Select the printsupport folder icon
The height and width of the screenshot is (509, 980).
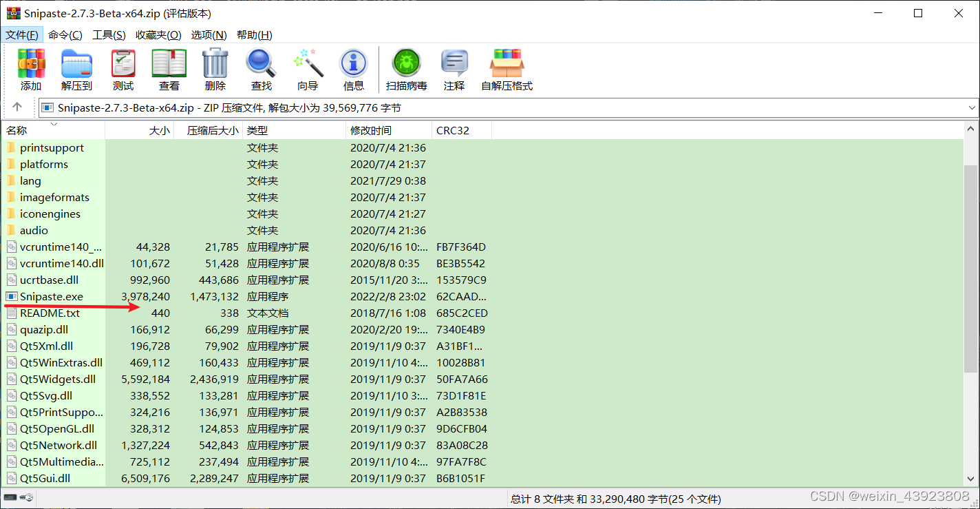[11, 147]
